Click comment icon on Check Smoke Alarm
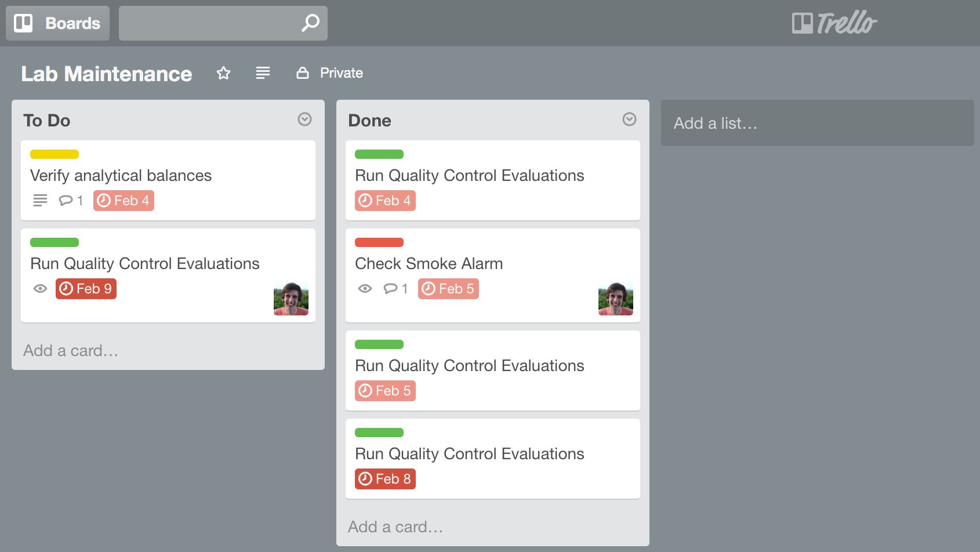The image size is (980, 552). 391,289
